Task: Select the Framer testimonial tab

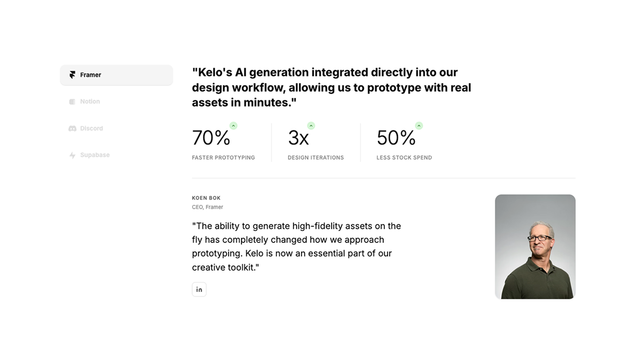Action: tap(116, 75)
